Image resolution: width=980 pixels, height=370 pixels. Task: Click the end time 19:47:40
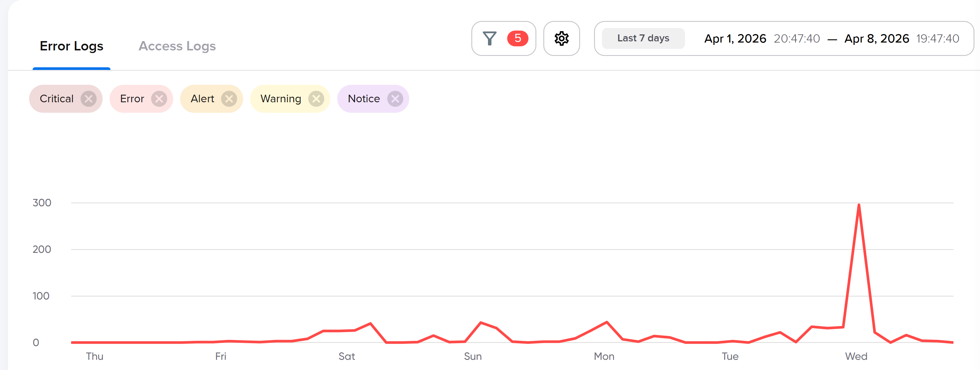click(x=937, y=39)
